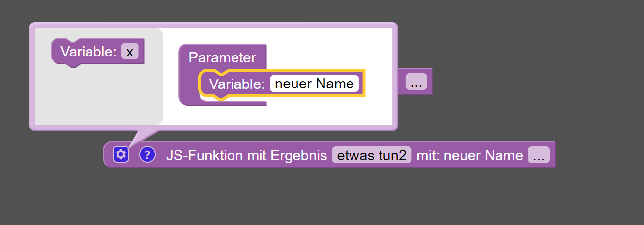Click the "neuer Name" text field
This screenshot has height=225, width=644.
[314, 84]
